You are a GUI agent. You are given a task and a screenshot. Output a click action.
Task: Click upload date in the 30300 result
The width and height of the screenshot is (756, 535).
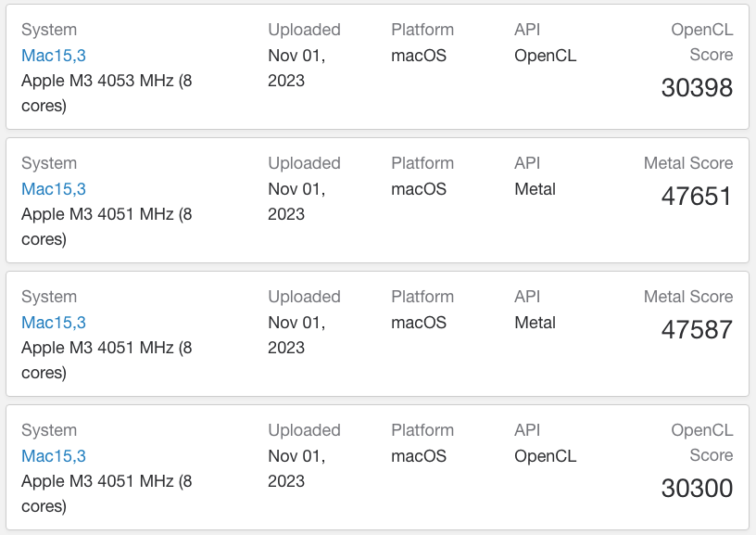296,469
